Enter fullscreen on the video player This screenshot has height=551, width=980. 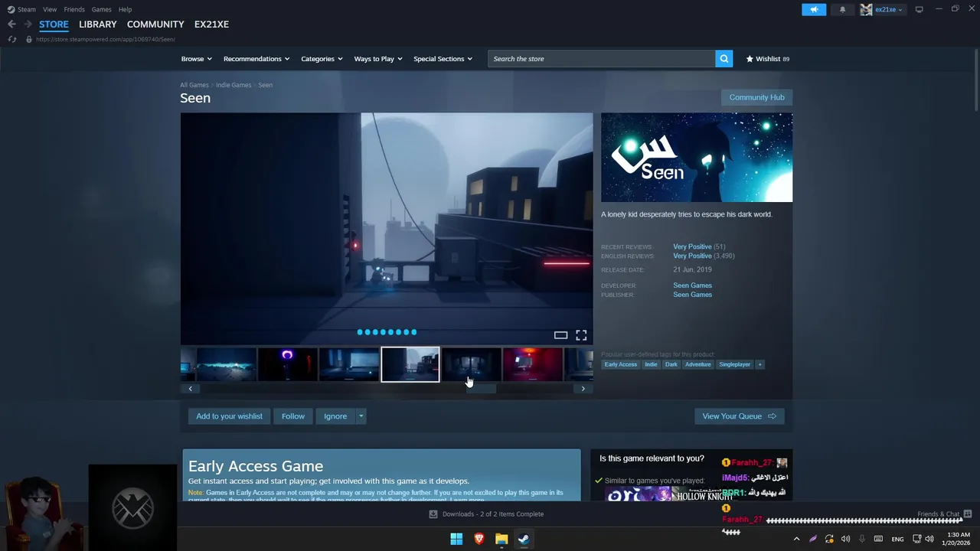point(581,335)
